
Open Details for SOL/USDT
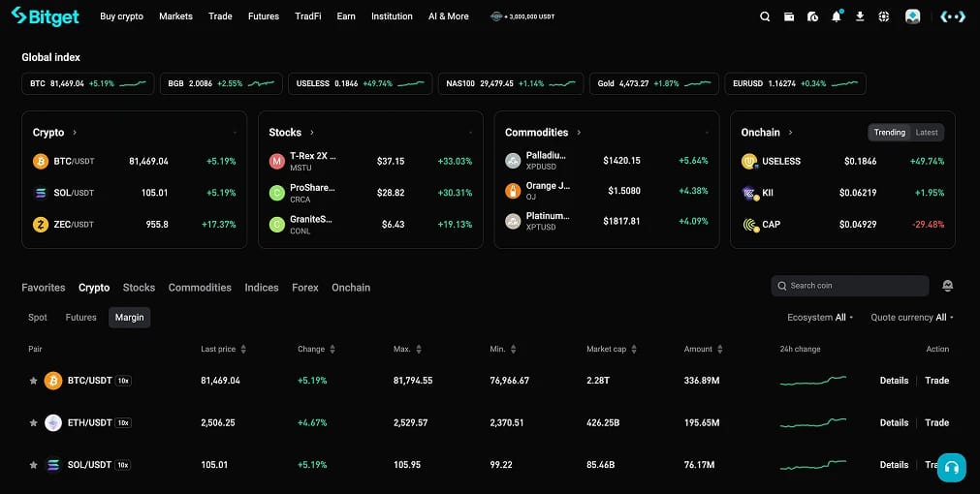click(894, 465)
